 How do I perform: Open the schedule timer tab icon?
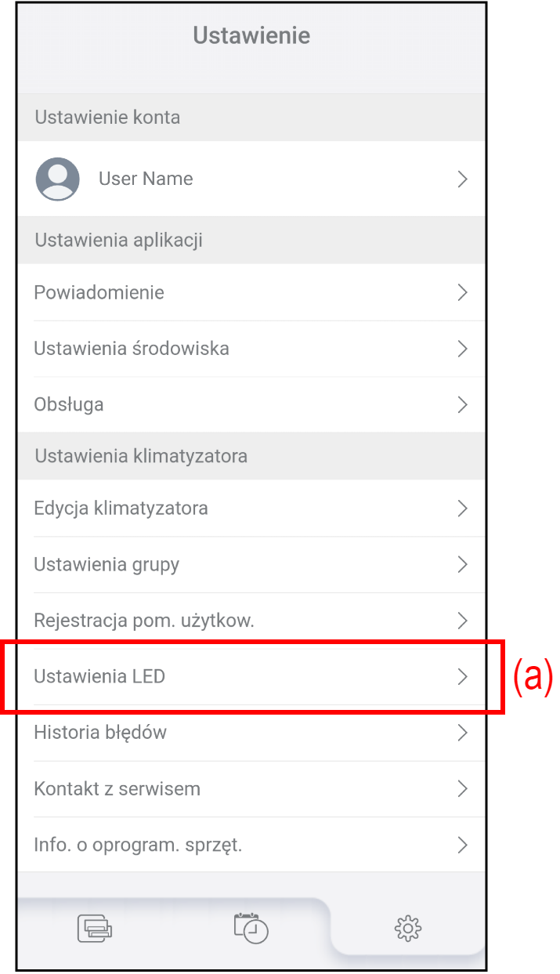tap(251, 928)
